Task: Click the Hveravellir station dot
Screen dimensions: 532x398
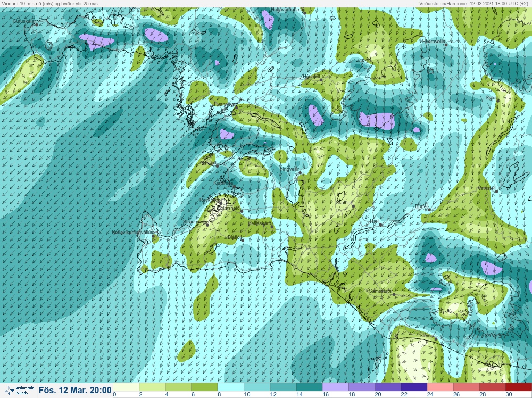Action: point(446,45)
